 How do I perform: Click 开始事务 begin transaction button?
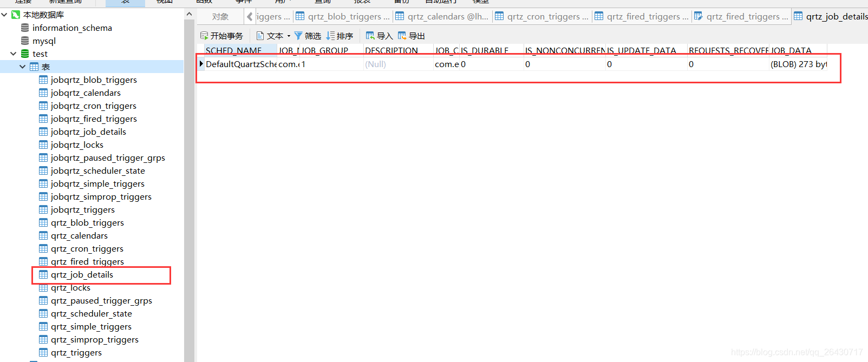pos(221,36)
